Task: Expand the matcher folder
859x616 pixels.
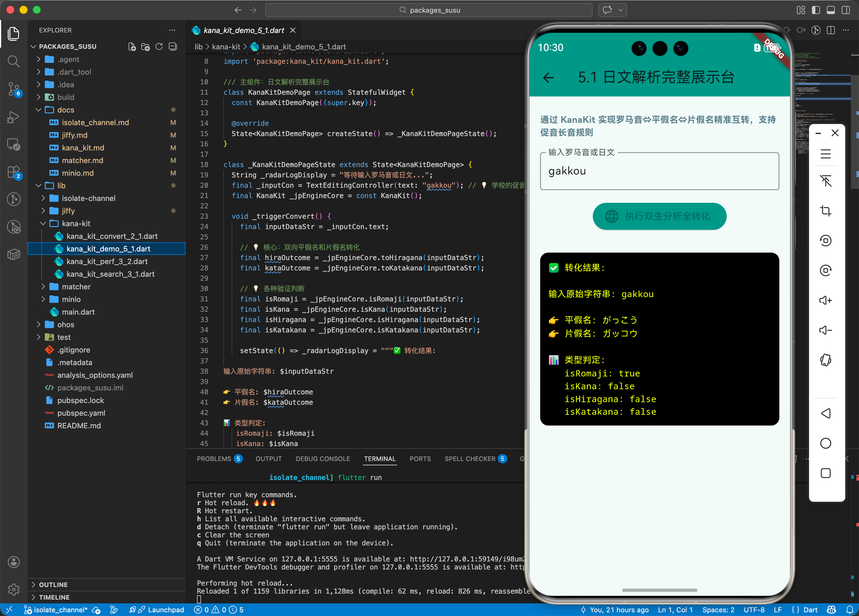Action: point(76,286)
